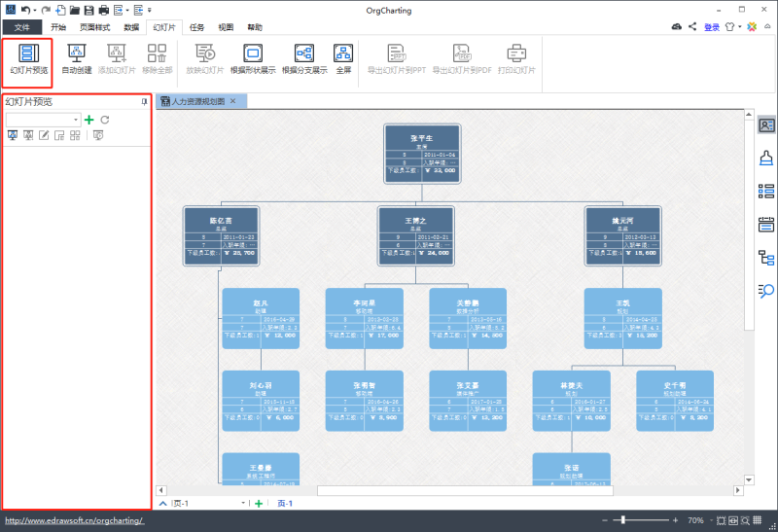Click the green plus in slide preview panel
The image size is (778, 532).
click(x=89, y=120)
